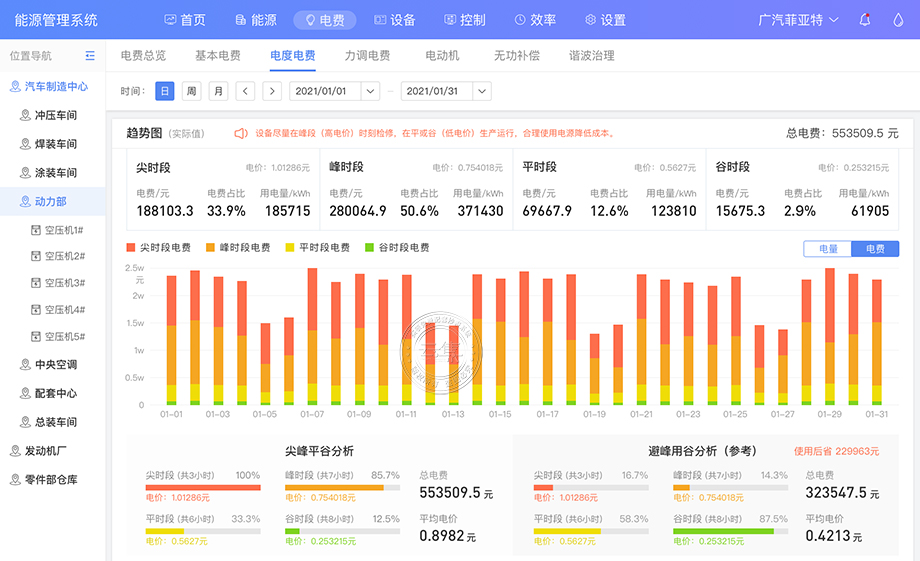Expand the 广汽菲亚特 company dropdown
The image size is (920, 561).
tap(797, 20)
